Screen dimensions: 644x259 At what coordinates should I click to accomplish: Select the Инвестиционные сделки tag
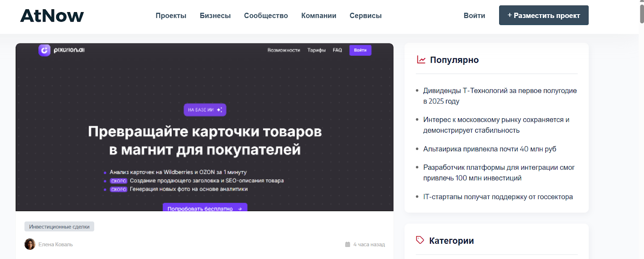pyautogui.click(x=59, y=227)
